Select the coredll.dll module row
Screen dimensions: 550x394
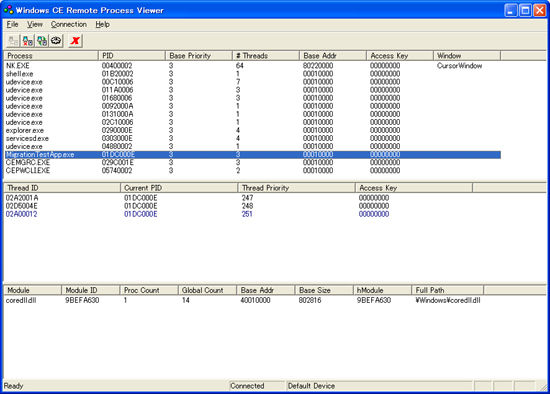(x=243, y=300)
